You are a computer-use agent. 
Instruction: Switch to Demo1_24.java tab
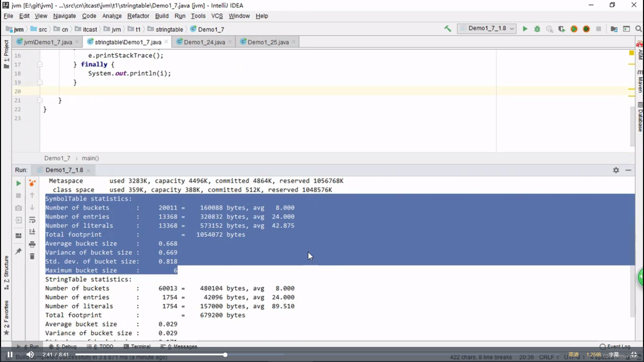(204, 42)
